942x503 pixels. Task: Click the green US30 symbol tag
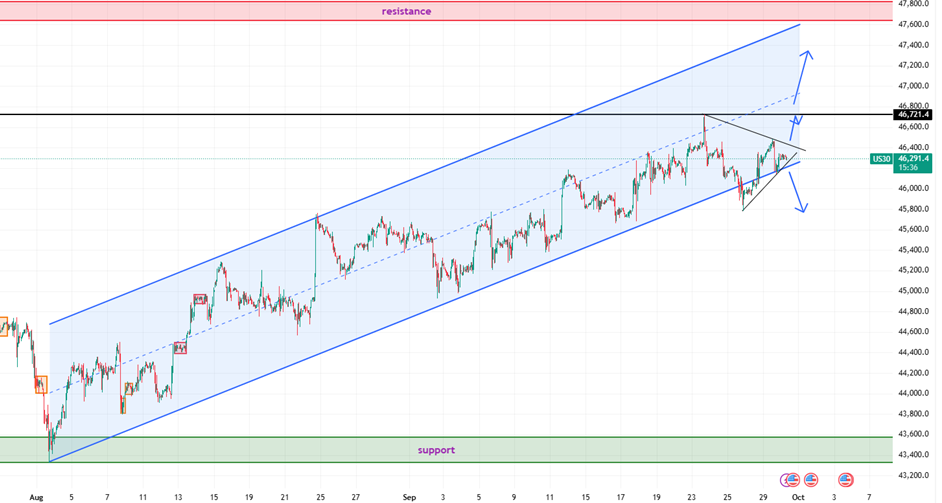881,158
